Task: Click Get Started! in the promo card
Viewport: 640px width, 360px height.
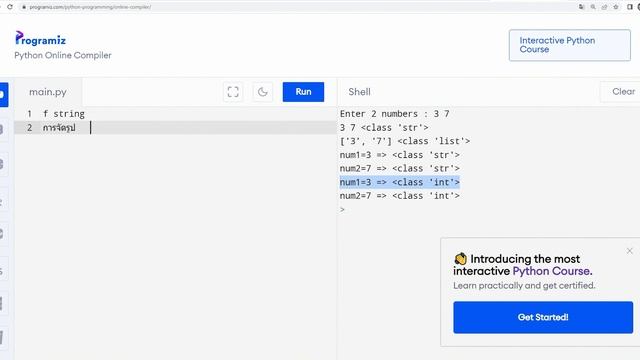Action: pos(543,317)
